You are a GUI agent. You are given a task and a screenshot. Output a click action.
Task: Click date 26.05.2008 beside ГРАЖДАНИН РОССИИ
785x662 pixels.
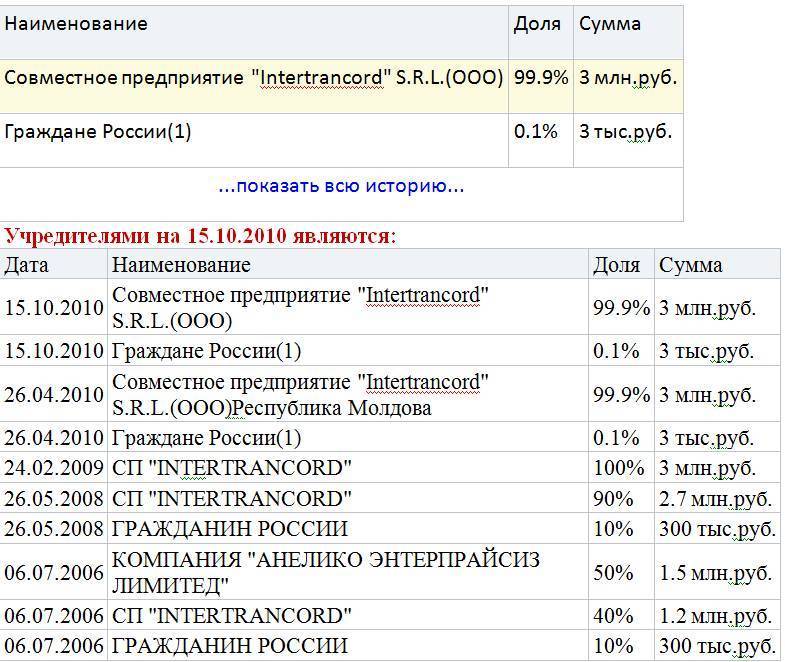[54, 529]
